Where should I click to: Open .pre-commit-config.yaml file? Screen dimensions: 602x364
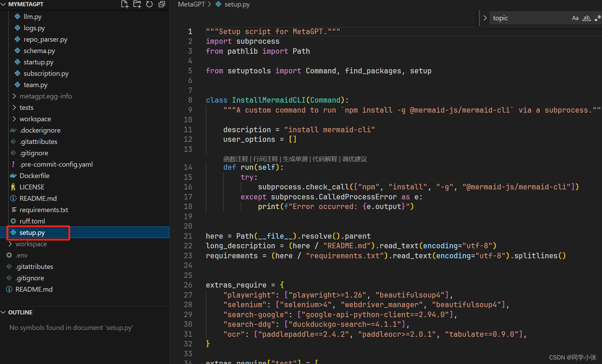[56, 164]
